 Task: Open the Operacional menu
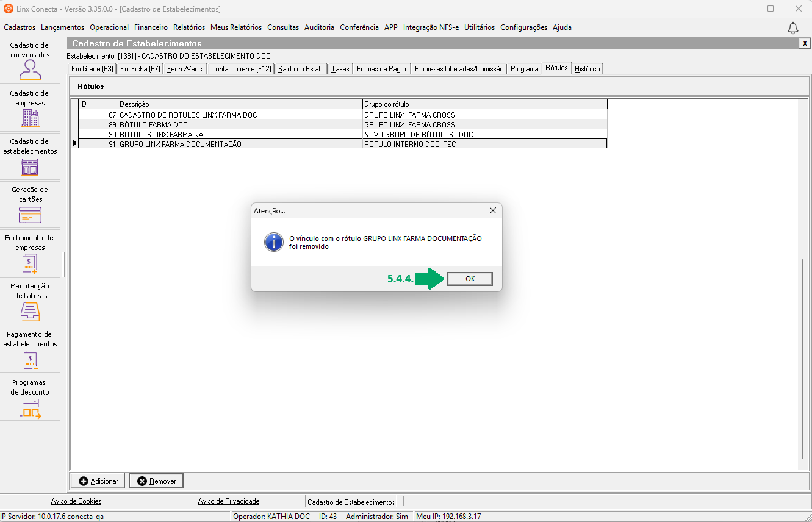point(109,27)
